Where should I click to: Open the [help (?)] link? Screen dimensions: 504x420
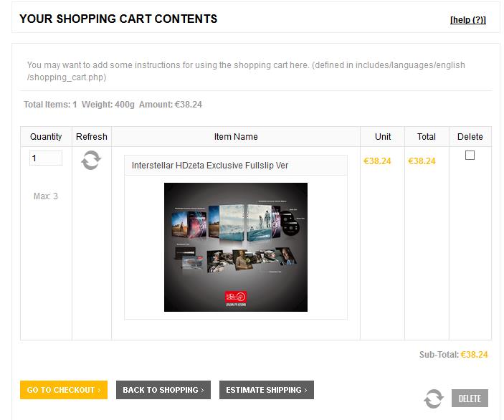coord(468,20)
